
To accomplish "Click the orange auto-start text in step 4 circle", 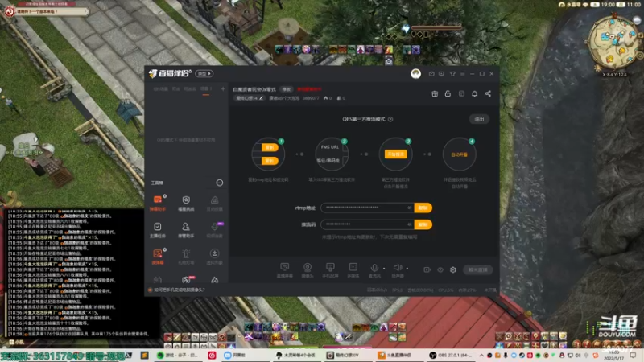I will tap(459, 154).
